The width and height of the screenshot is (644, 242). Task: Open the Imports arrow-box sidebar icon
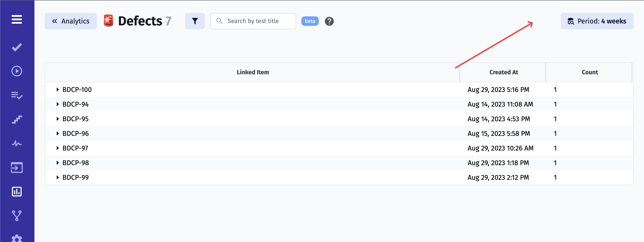17,168
